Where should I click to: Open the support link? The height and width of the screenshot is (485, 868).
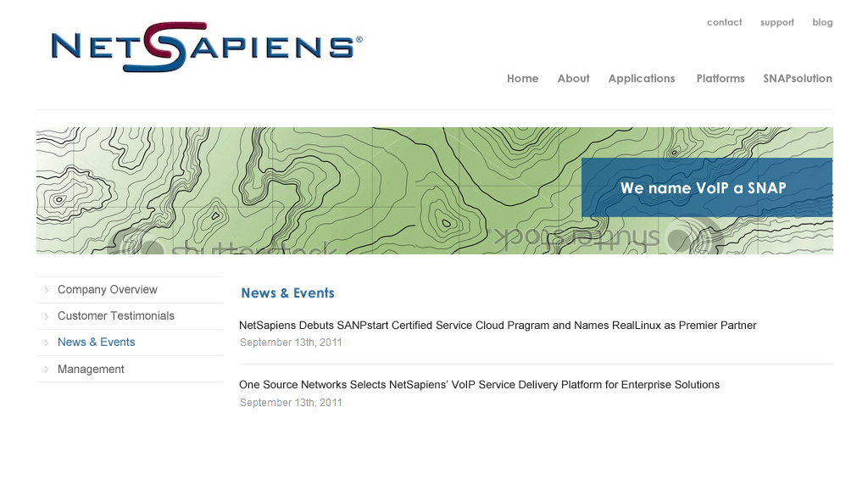776,22
